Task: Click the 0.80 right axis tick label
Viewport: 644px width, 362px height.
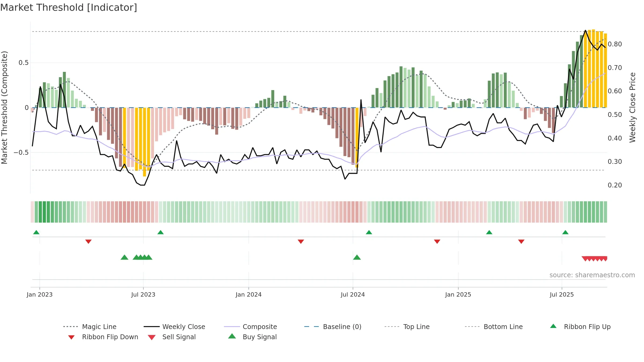Action: pos(615,44)
